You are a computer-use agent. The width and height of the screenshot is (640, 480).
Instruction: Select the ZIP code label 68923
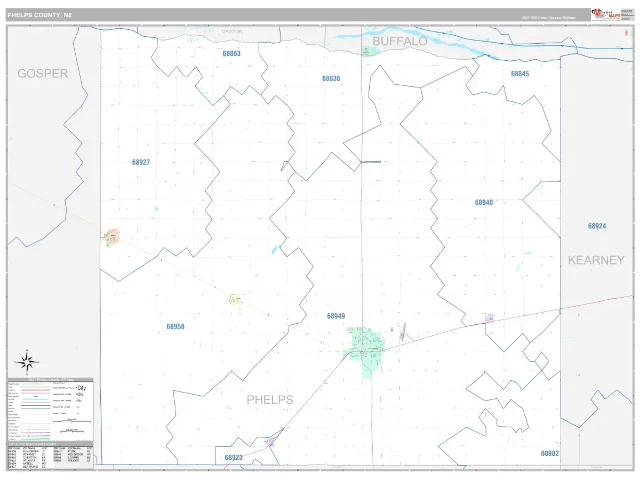(233, 458)
